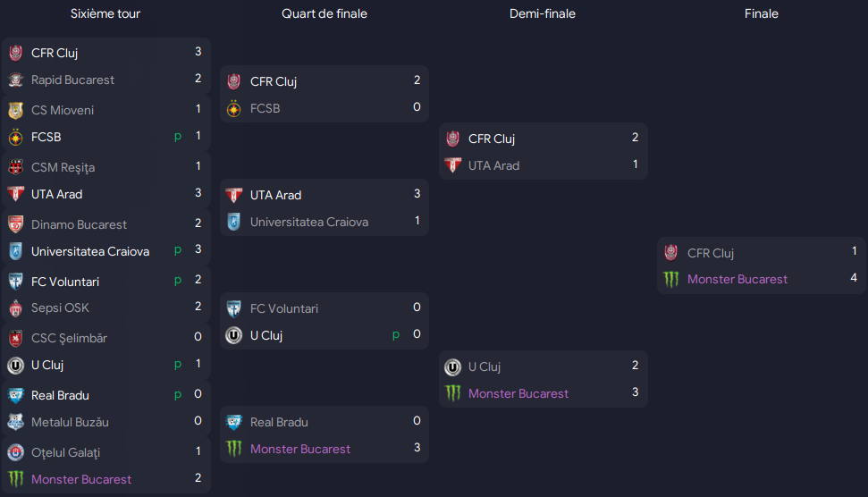868x497 pixels.
Task: Click the Oțelul Galați club badge
Action: (15, 452)
